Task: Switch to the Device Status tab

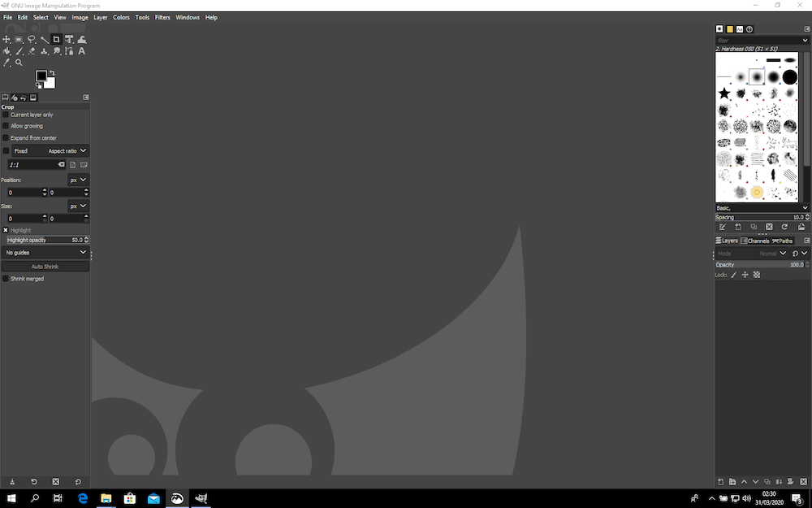Action: pyautogui.click(x=14, y=98)
